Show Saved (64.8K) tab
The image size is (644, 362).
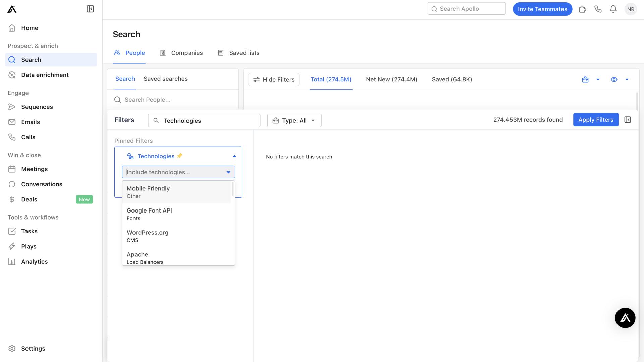click(x=452, y=79)
